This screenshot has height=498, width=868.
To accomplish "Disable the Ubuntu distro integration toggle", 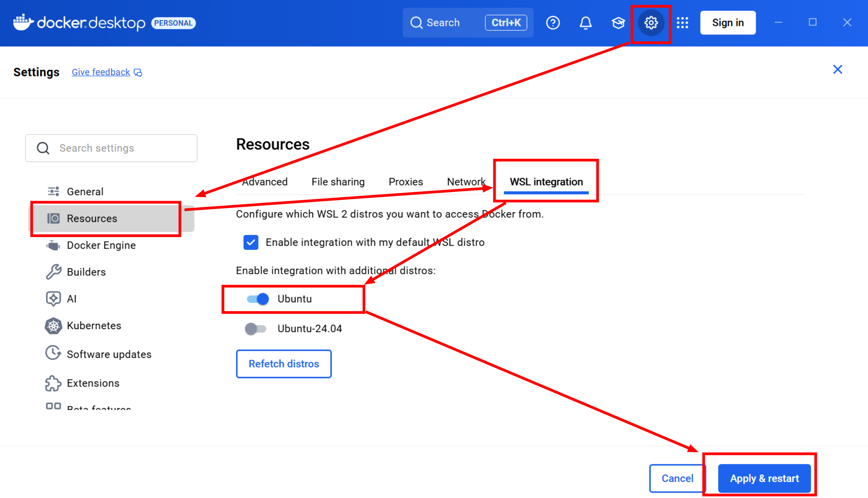I will click(x=258, y=299).
